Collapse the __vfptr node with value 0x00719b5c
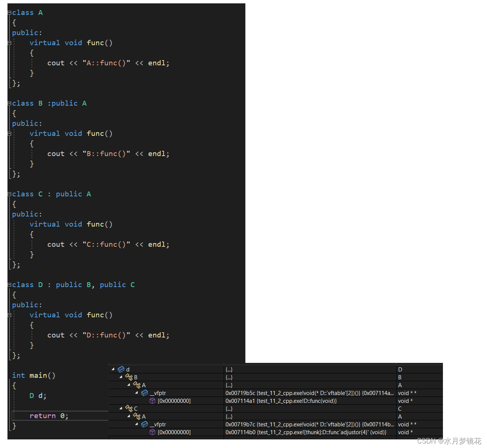 pos(136,393)
